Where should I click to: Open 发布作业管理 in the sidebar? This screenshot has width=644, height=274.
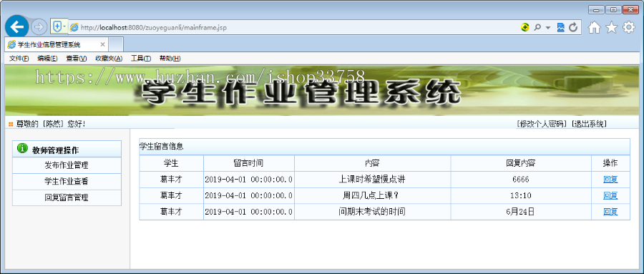pos(67,165)
